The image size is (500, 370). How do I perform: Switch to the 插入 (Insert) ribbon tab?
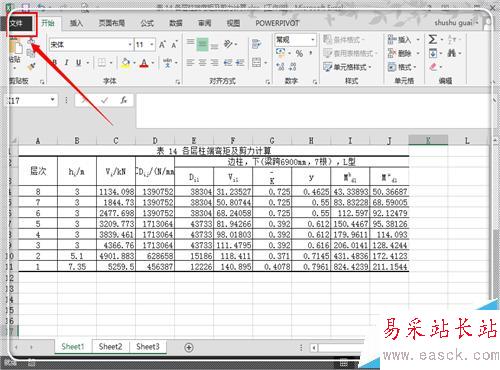76,23
